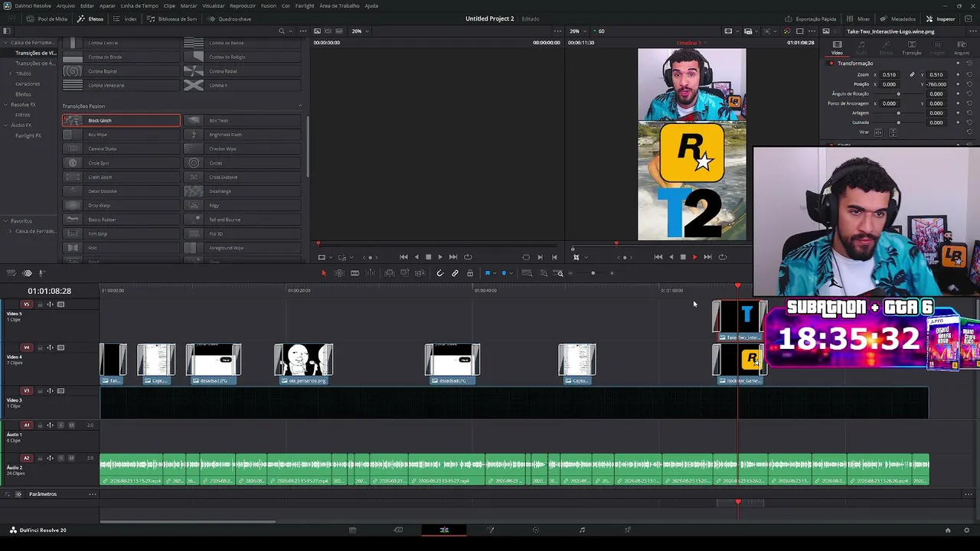The width and height of the screenshot is (980, 551).
Task: Reset the Zoom parameter in Inspector
Action: 969,75
